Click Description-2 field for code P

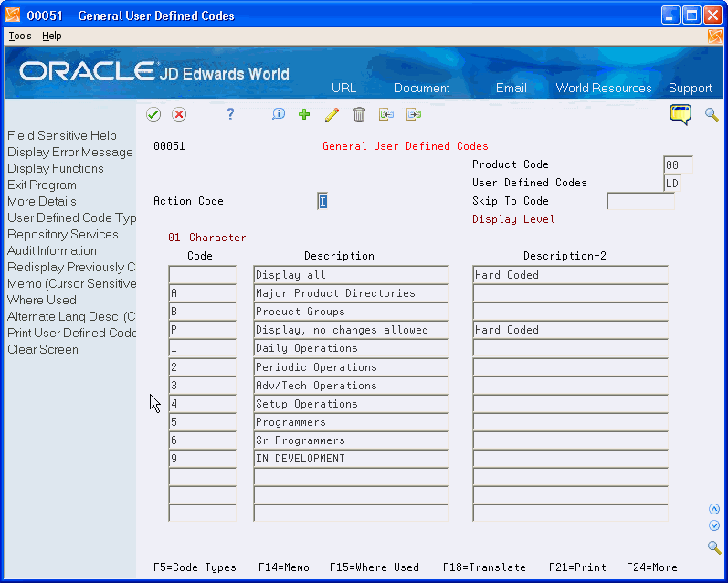571,330
